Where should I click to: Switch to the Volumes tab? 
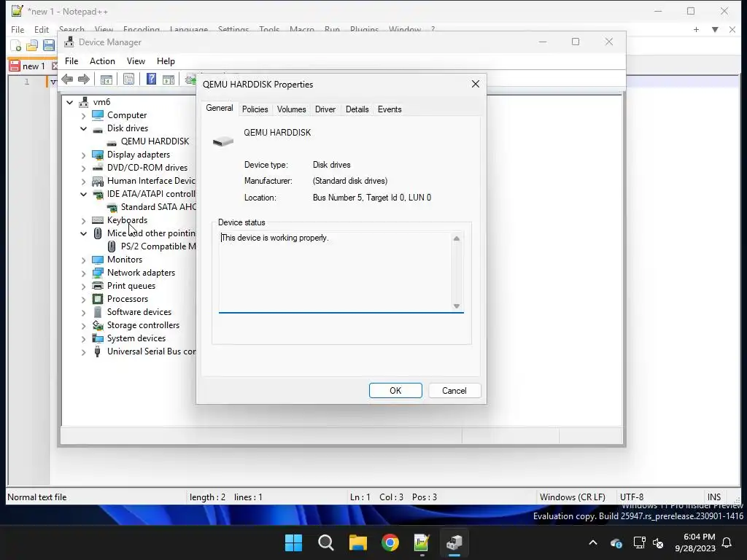tap(291, 109)
